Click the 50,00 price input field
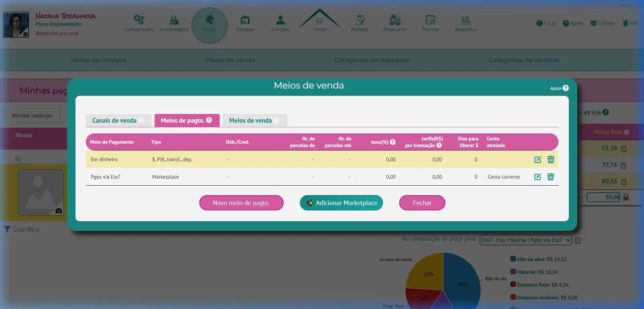This screenshot has width=644, height=309. [603, 197]
